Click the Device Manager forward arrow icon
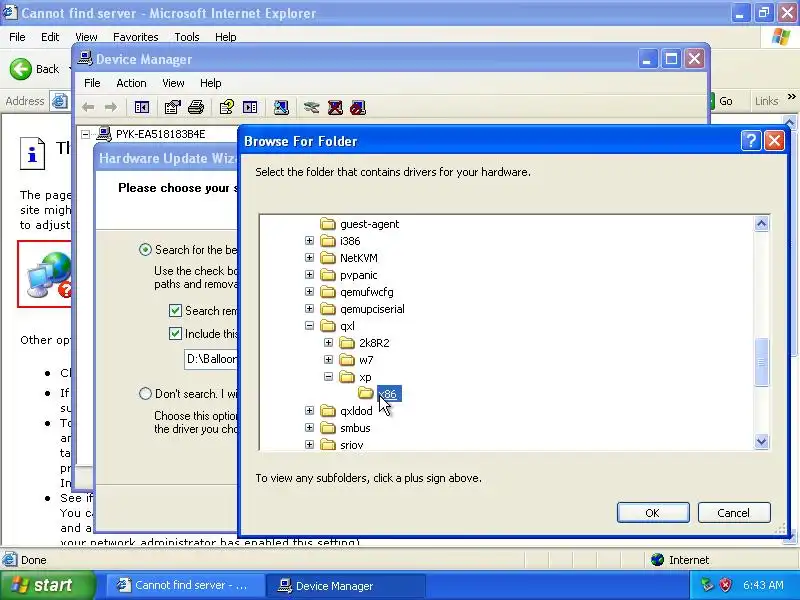The height and width of the screenshot is (600, 800). [x=110, y=107]
